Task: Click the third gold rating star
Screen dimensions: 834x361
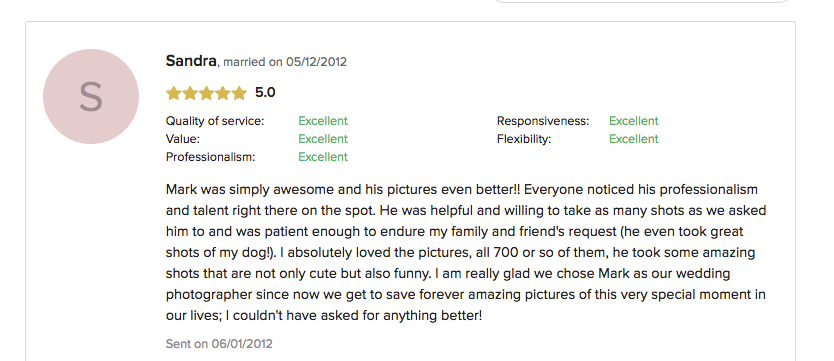Action: 206,93
